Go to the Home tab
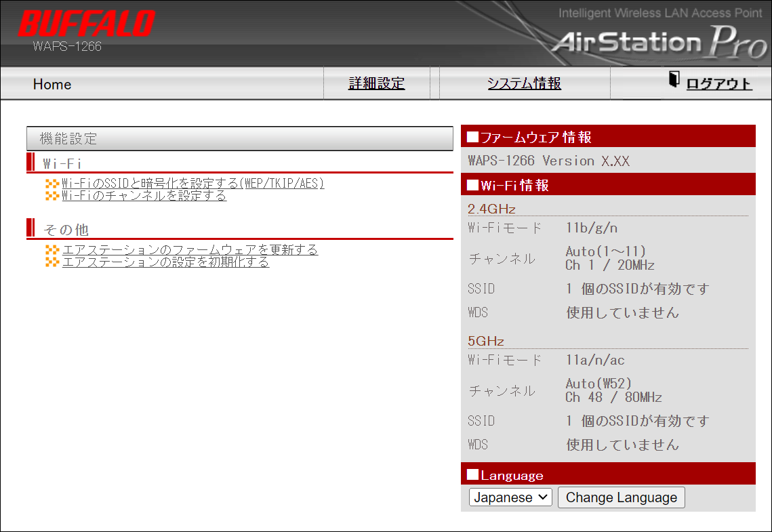 (52, 84)
